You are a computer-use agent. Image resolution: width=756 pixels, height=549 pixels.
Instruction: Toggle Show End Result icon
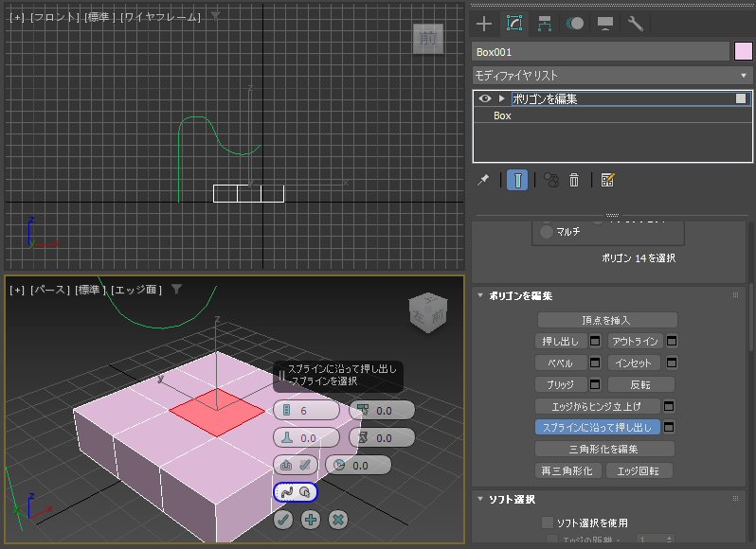(517, 180)
